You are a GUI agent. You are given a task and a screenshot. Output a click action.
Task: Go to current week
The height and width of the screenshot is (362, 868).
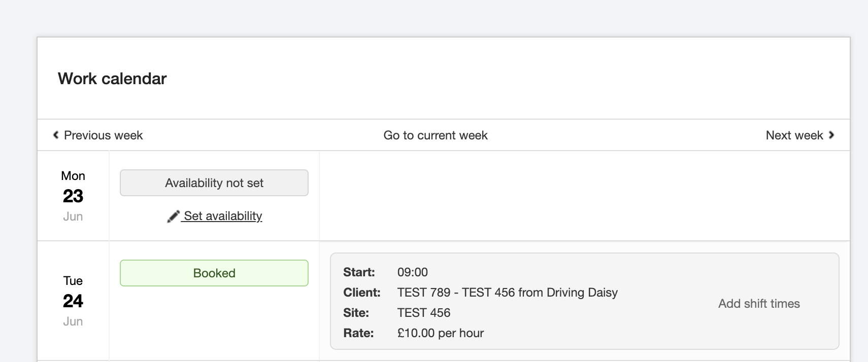(x=435, y=135)
